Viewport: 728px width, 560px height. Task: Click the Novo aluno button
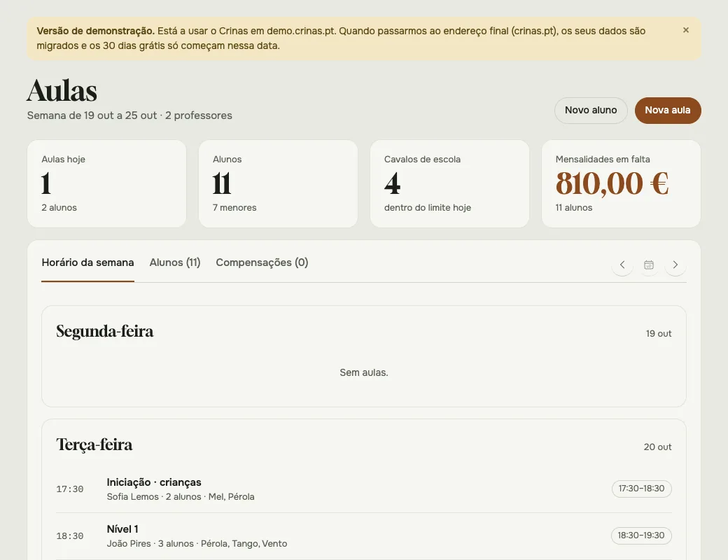(591, 111)
